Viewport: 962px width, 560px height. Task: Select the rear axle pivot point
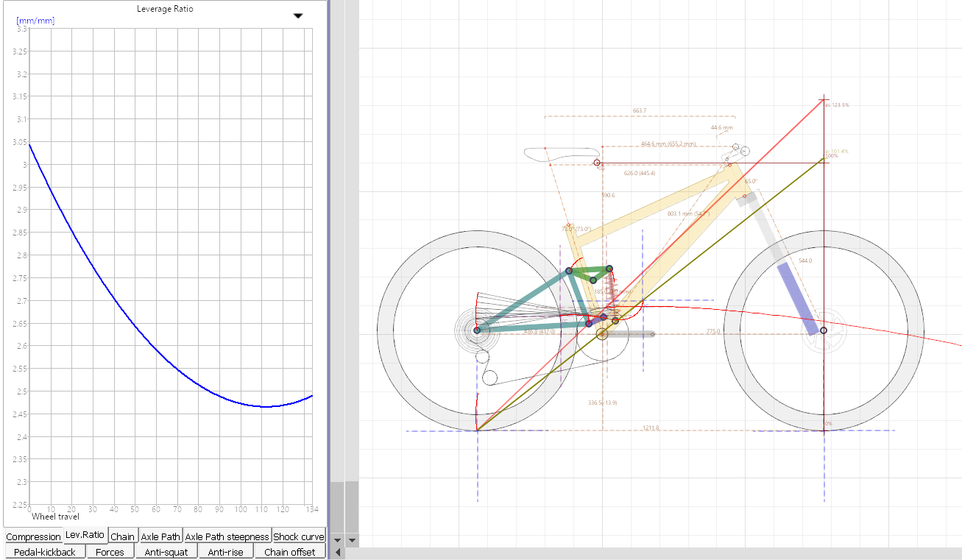click(x=477, y=330)
